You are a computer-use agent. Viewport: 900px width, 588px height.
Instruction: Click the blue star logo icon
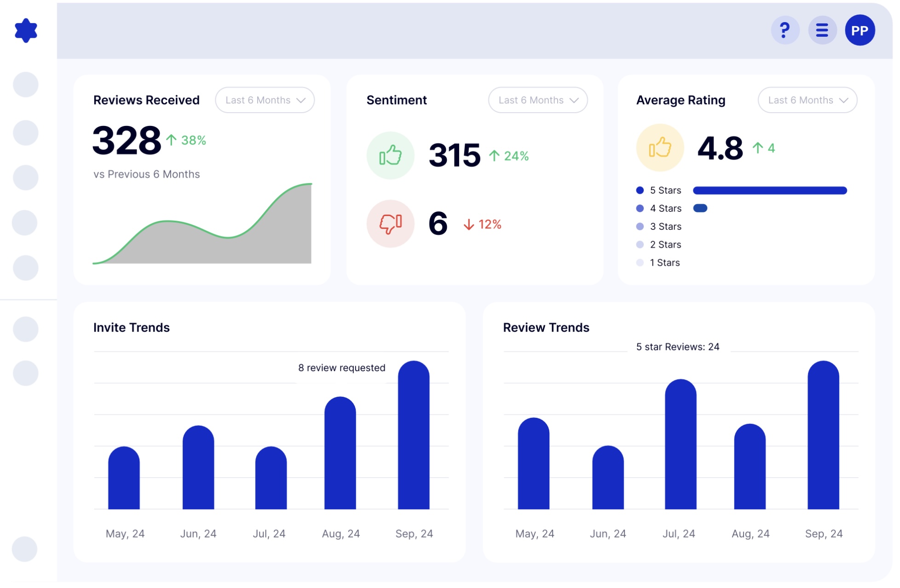(26, 31)
